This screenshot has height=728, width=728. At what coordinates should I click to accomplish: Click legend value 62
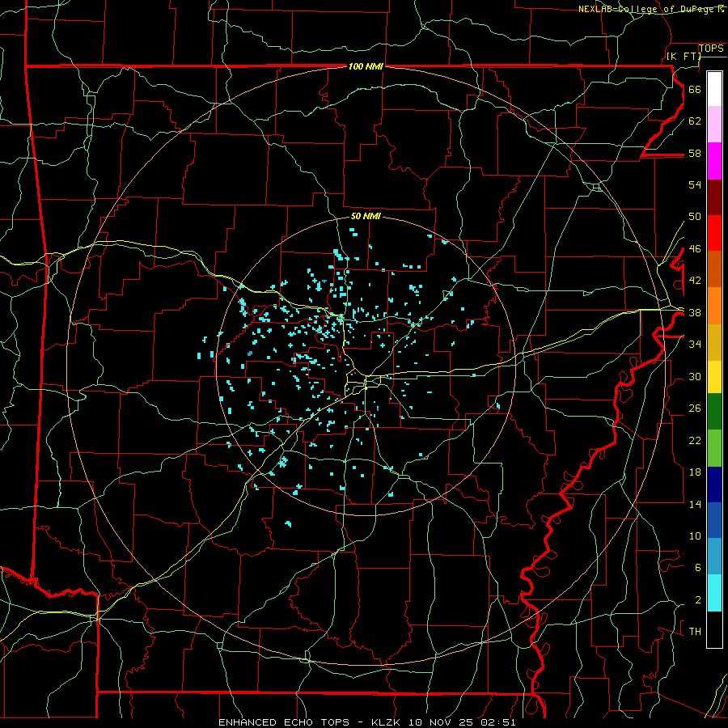(694, 121)
